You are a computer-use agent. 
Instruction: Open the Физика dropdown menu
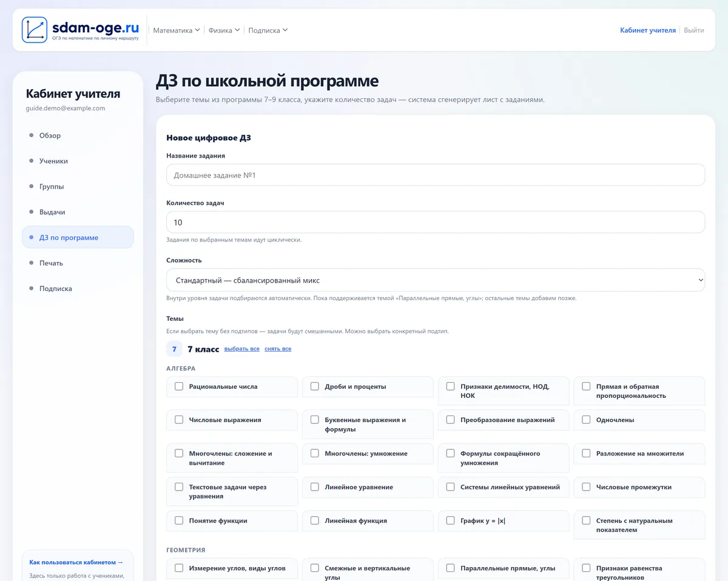point(224,30)
